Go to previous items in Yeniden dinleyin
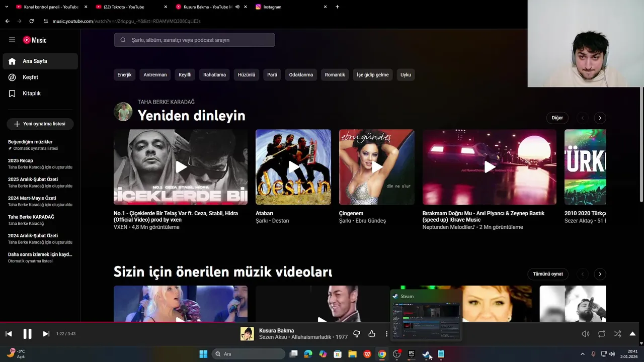The image size is (644, 362). [583, 118]
